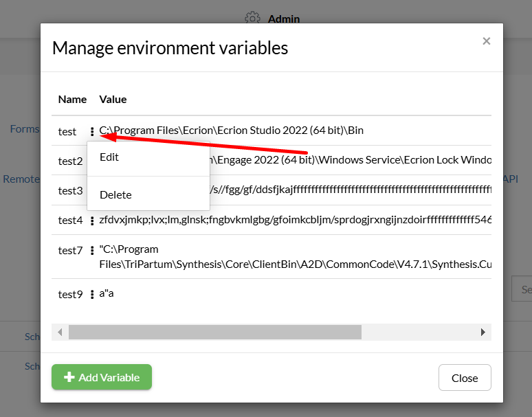Click the Name column header
Viewport: 532px width, 417px height.
[x=72, y=100]
